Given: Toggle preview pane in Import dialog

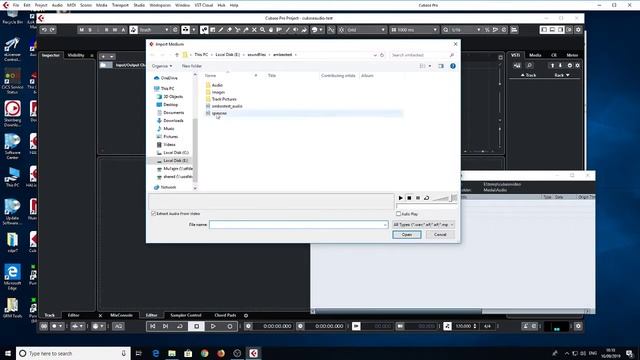Looking at the screenshot, I should (441, 66).
